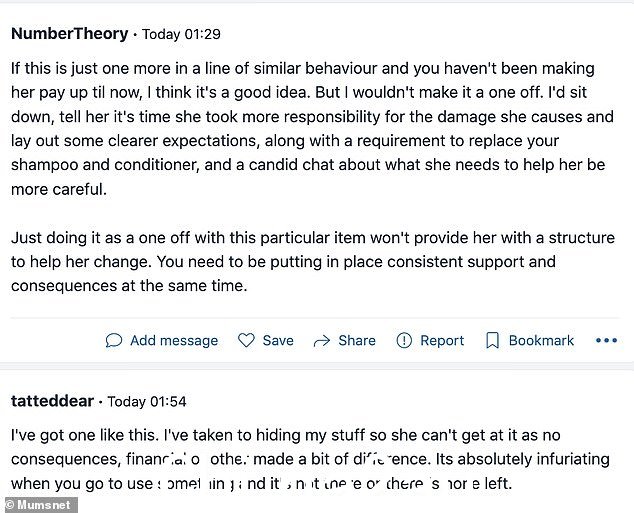Click the Today 01:54 timestamp
The height and width of the screenshot is (513, 634).
(x=147, y=401)
